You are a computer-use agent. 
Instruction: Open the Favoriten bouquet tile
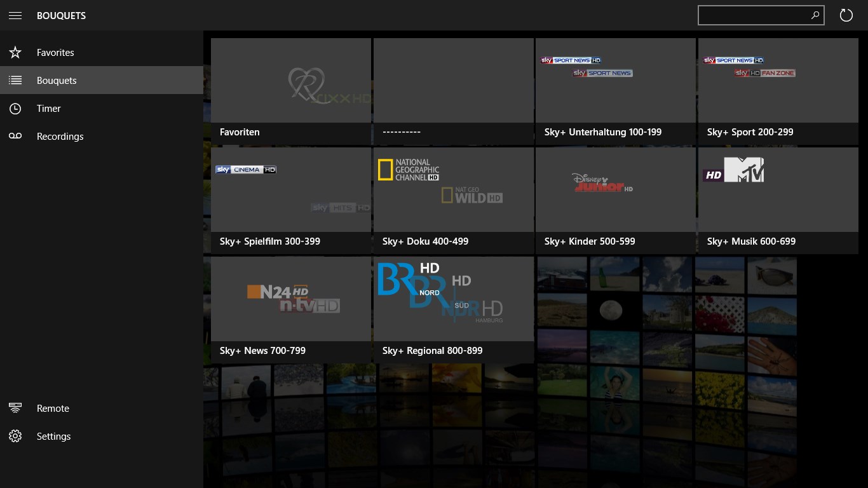[291, 91]
